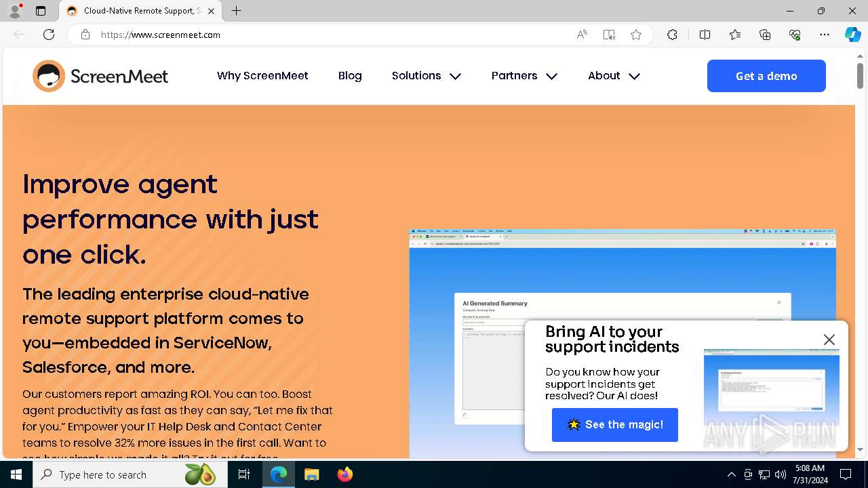Open Microsoft Edge from taskbar
Image resolution: width=868 pixels, height=488 pixels.
(x=279, y=474)
